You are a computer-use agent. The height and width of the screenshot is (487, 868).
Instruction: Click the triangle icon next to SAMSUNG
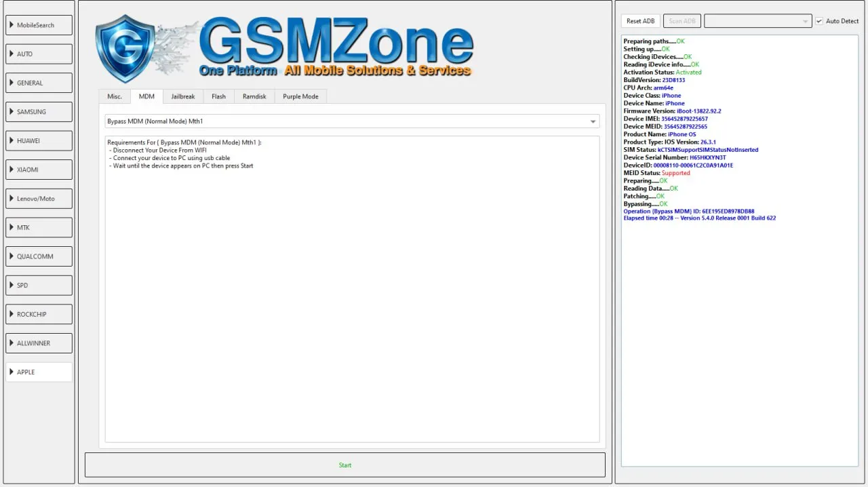(12, 112)
